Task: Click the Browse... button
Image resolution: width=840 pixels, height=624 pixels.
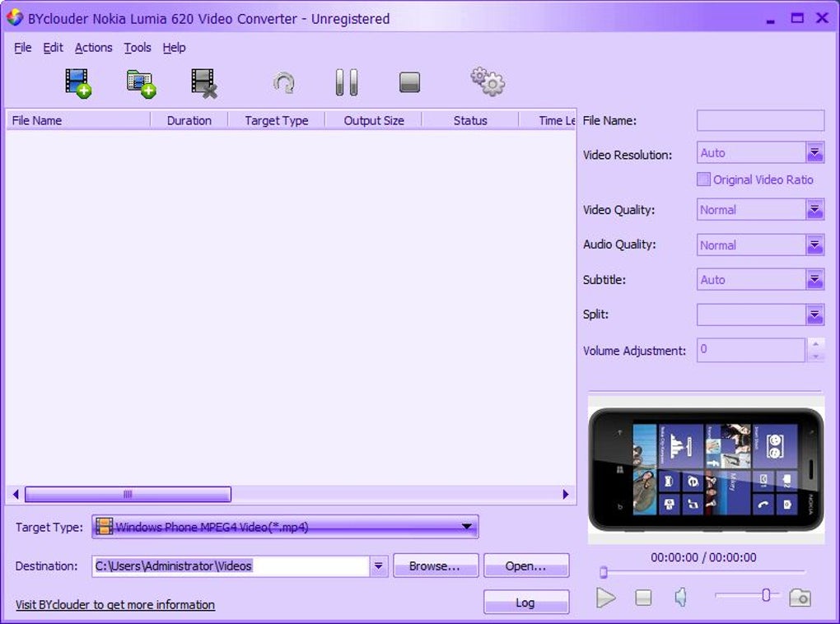Action: 436,566
